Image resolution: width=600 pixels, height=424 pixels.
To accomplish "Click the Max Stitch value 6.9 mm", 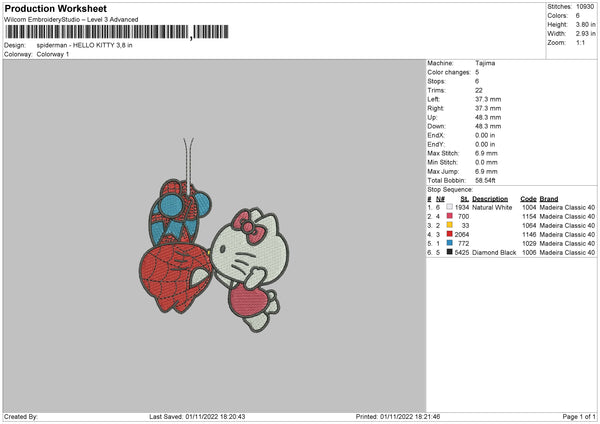I will click(486, 153).
